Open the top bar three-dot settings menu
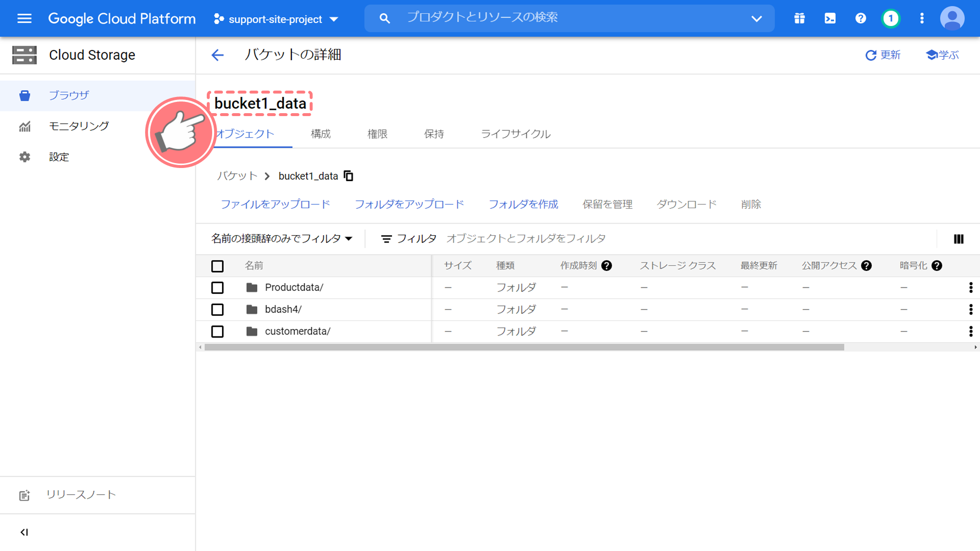This screenshot has height=551, width=980. tap(922, 19)
